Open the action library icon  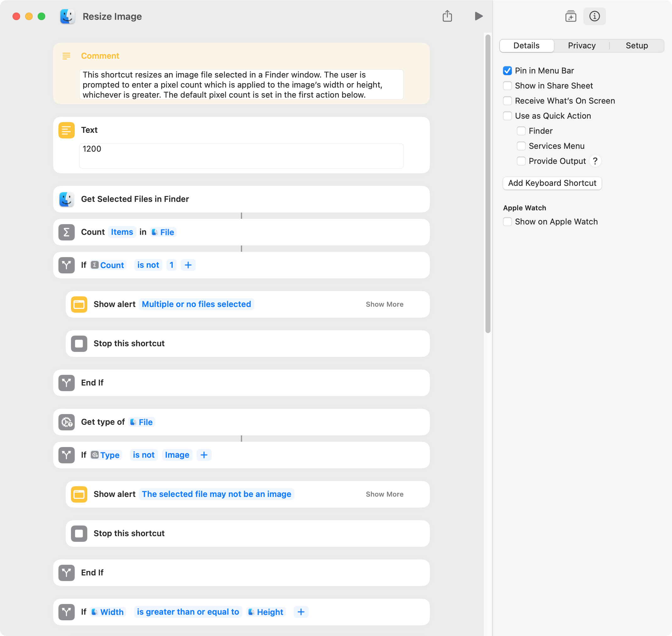click(x=571, y=16)
